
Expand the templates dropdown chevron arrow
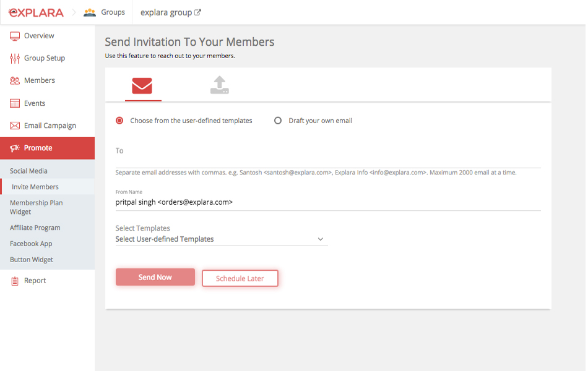pyautogui.click(x=320, y=239)
